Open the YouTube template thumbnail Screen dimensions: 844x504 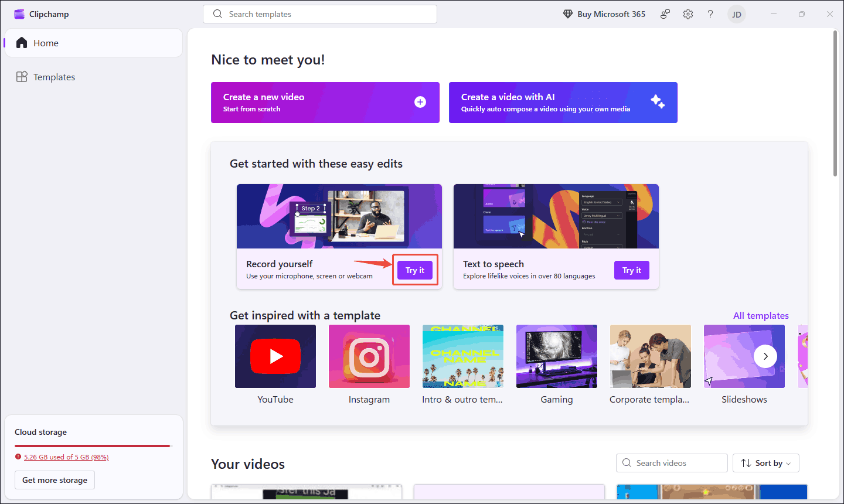(275, 356)
